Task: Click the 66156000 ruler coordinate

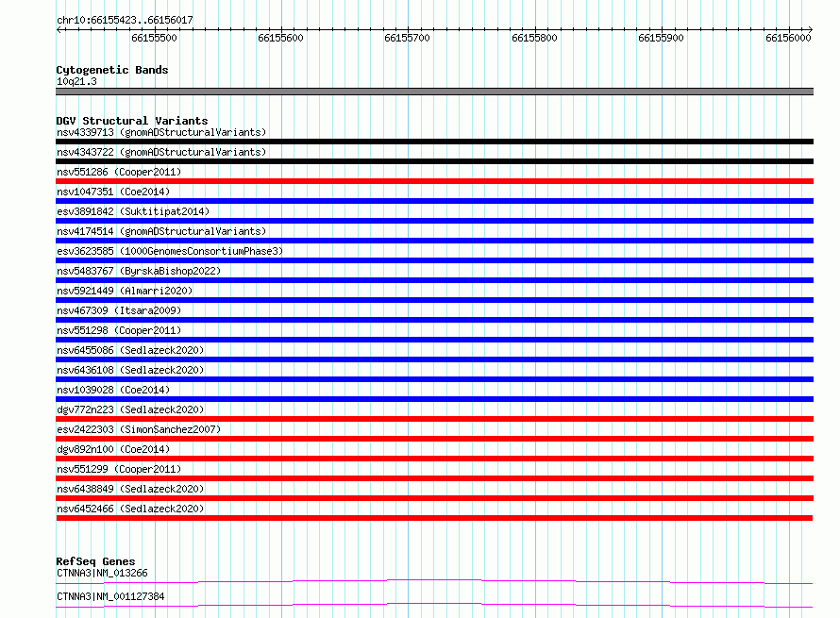Action: click(x=788, y=38)
